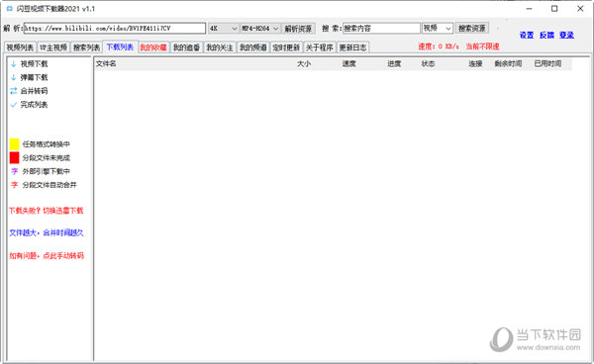Image resolution: width=594 pixels, height=364 pixels.
Task: Open the 4K resolution dropdown
Action: [223, 29]
